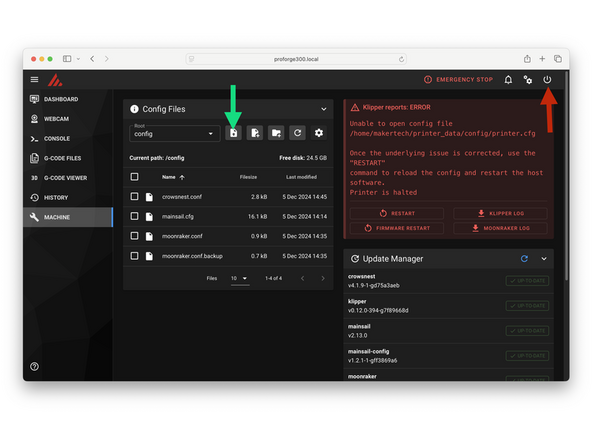Collapse the Update Manager panel
Image resolution: width=592 pixels, height=444 pixels.
click(x=544, y=259)
